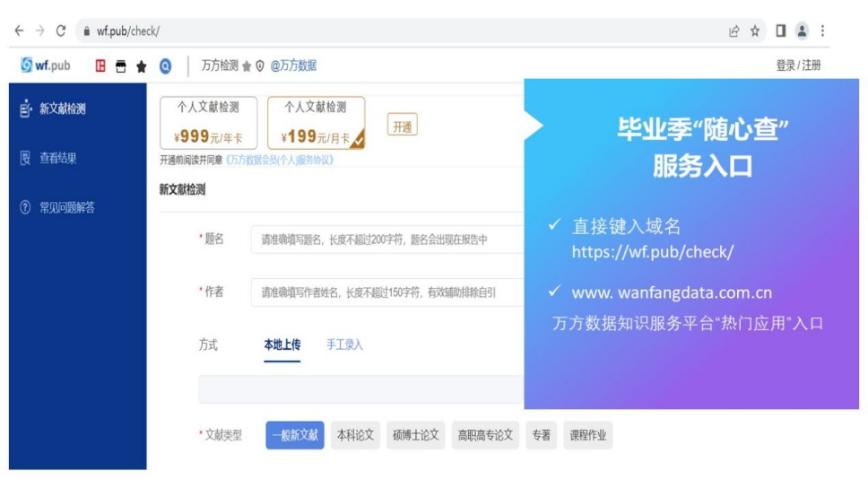Click the shield icon beside 万方检测
868x488 pixels.
coord(260,65)
